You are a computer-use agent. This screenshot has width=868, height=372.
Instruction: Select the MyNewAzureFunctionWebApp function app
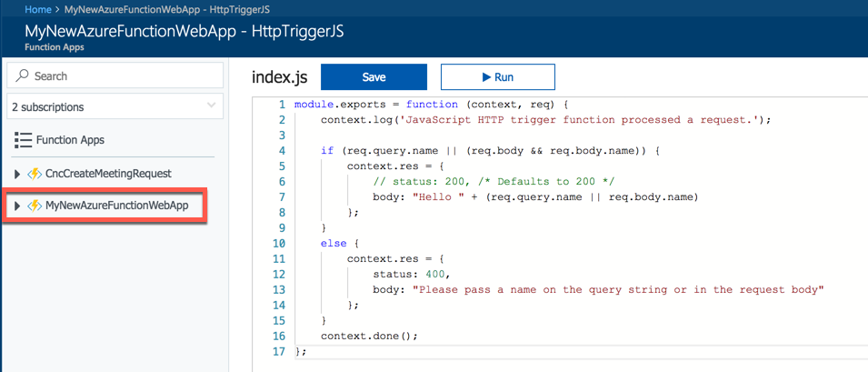point(117,206)
